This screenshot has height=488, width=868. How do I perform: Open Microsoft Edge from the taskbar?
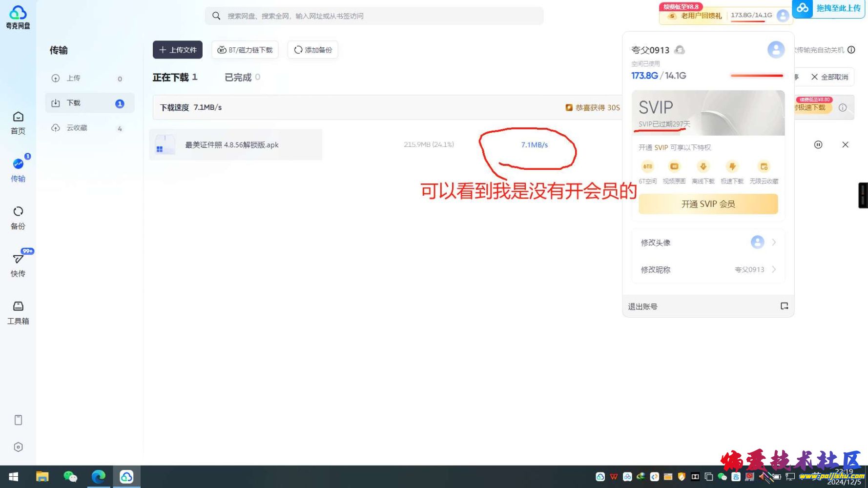point(99,476)
